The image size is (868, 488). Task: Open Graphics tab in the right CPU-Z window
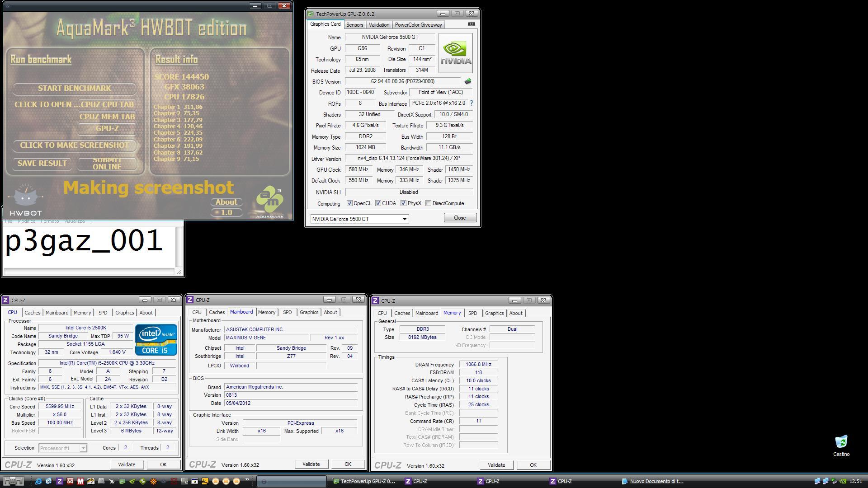click(494, 313)
